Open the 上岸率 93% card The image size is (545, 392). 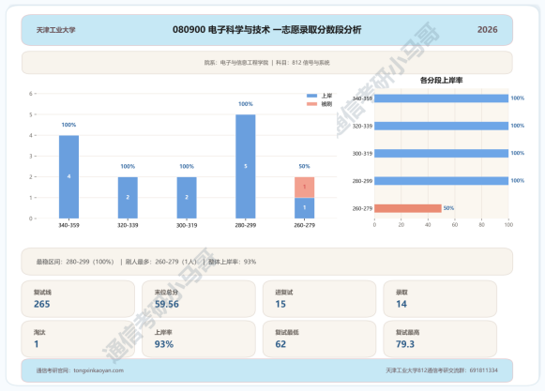tap(199, 339)
